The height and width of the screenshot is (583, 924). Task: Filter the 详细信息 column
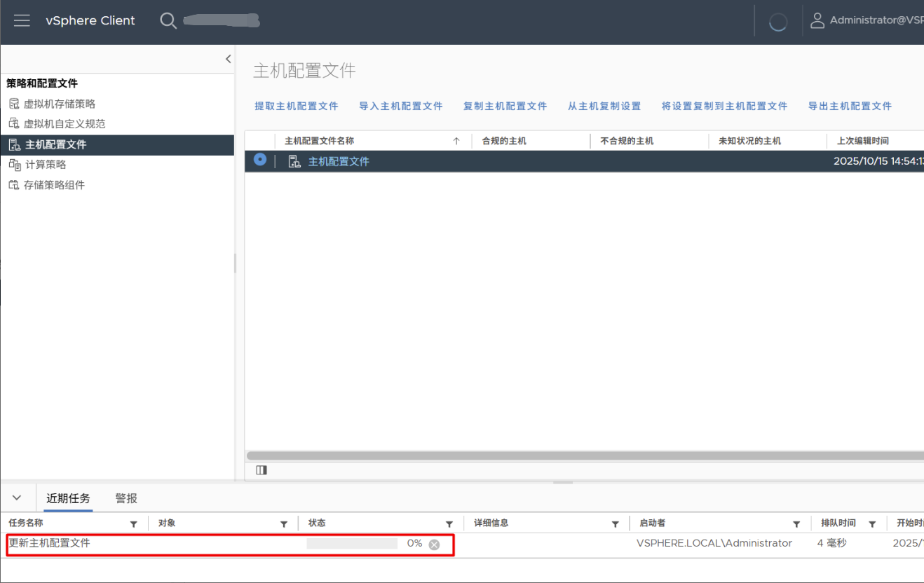[616, 524]
